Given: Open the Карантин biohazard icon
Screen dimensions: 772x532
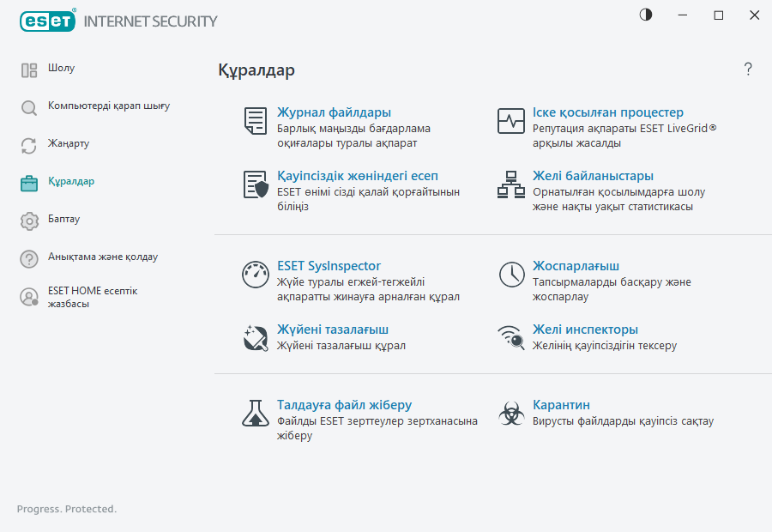Looking at the screenshot, I should (x=510, y=414).
